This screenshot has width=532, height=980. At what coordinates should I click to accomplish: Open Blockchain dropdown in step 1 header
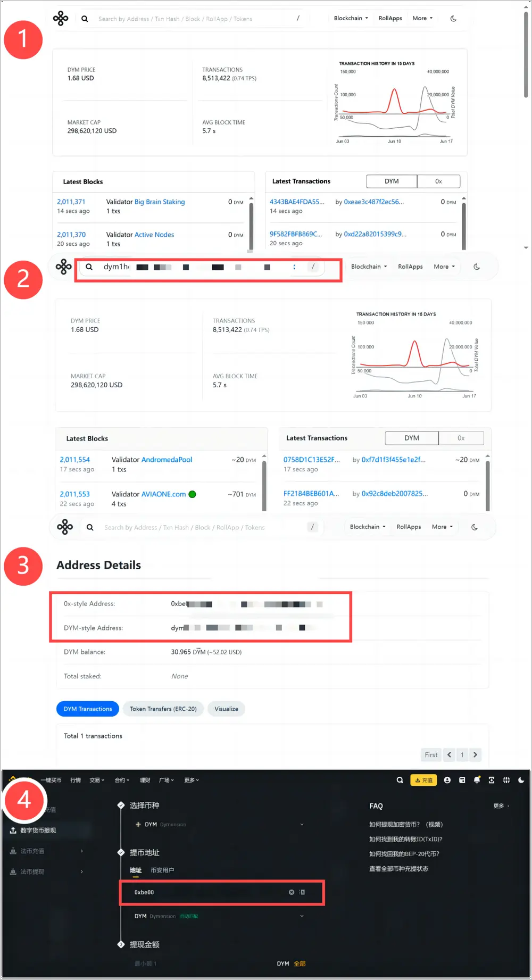351,18
